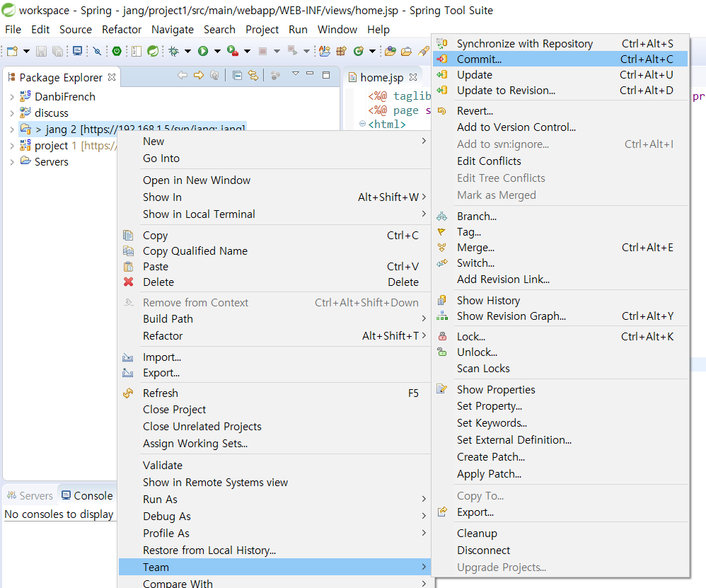Open the Run As submenu
This screenshot has width=706, height=588.
(x=274, y=500)
